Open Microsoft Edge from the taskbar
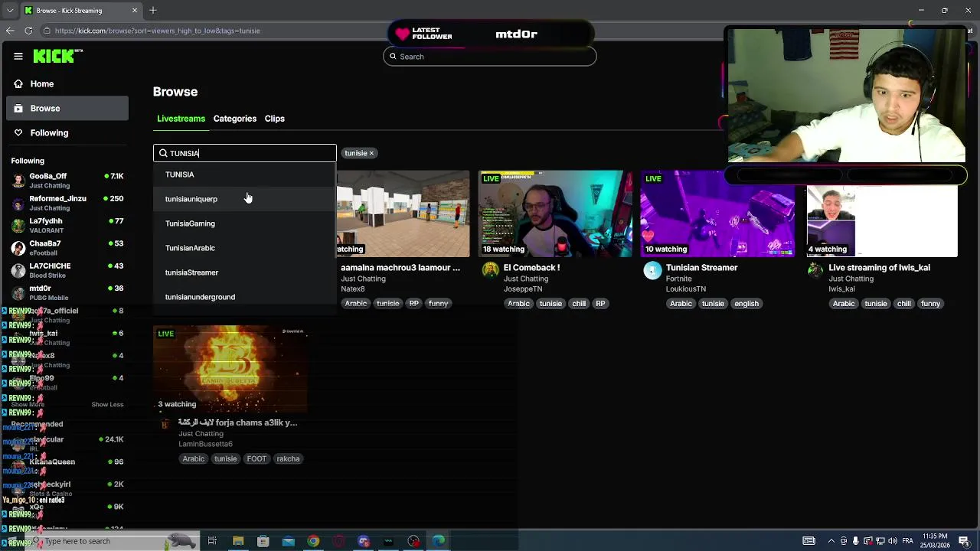Viewport: 980px width, 551px height. click(x=439, y=542)
